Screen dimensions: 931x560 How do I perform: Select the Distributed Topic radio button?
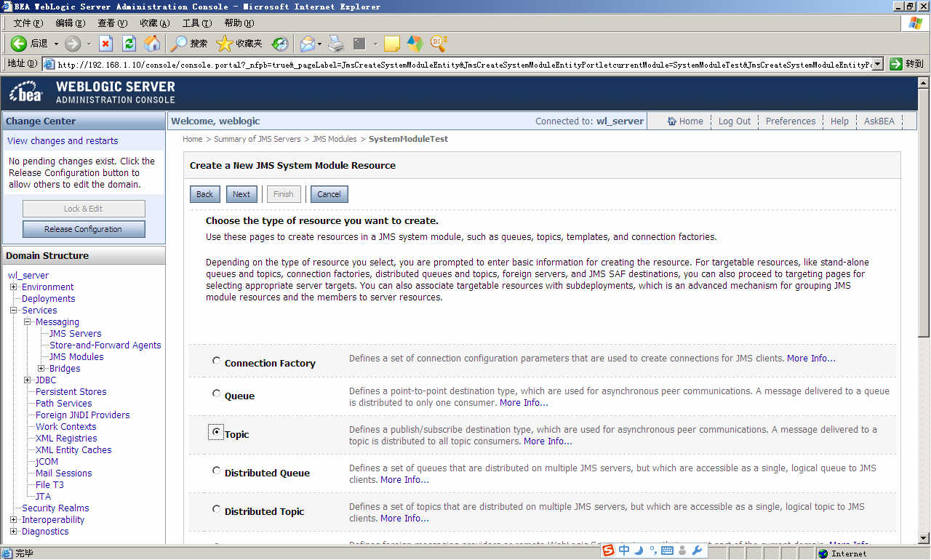(216, 509)
